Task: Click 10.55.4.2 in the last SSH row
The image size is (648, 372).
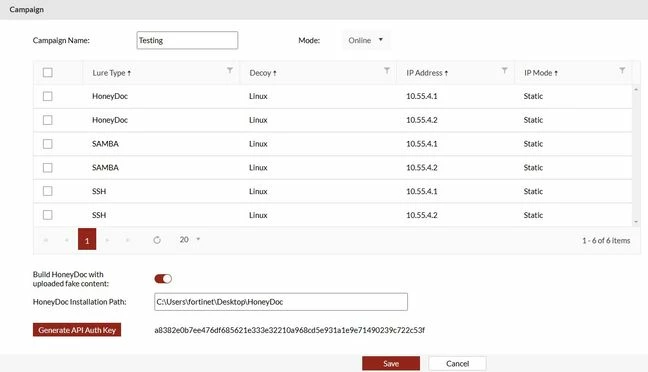Action: point(422,215)
